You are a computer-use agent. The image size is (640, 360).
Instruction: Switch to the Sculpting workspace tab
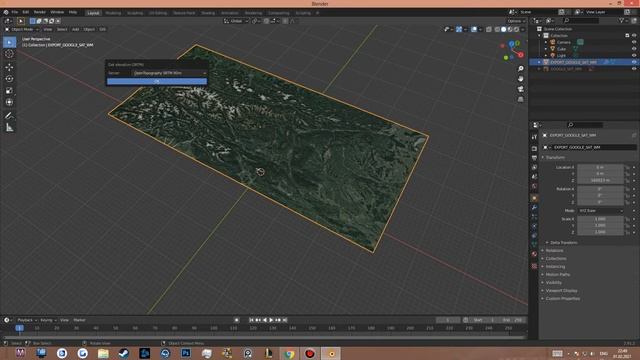(x=135, y=13)
